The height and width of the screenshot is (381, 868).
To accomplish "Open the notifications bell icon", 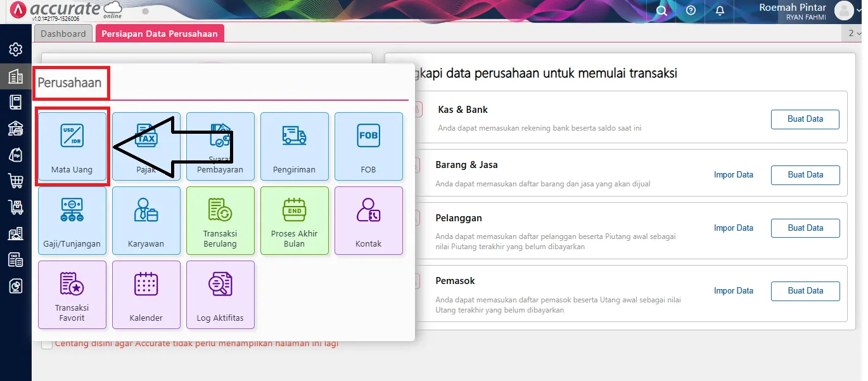I will coord(720,11).
